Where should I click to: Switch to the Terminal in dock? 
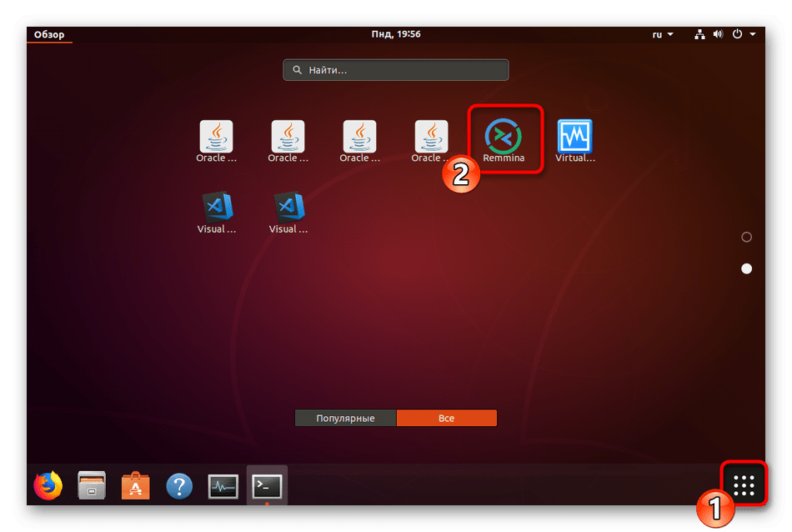point(267,484)
